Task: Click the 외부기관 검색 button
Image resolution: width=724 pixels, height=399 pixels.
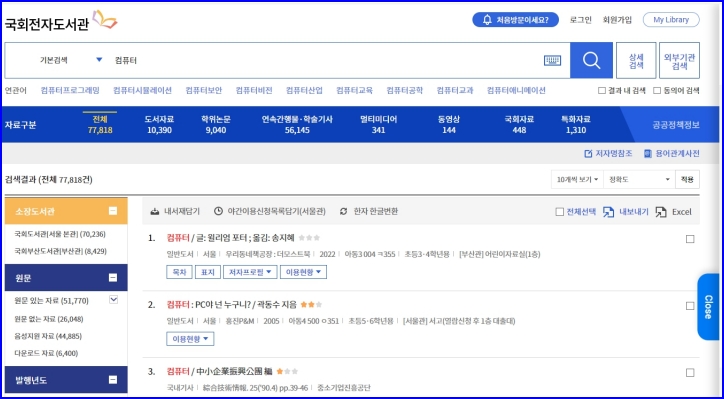Action: pos(679,60)
